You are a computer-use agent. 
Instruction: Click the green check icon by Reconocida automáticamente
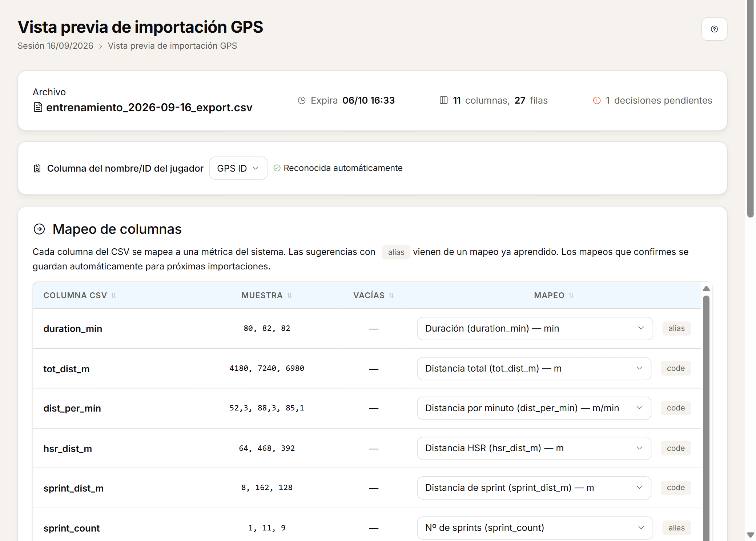[x=277, y=168]
